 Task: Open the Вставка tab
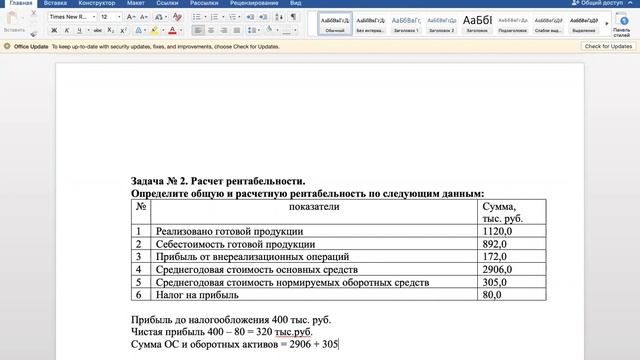[x=55, y=3]
